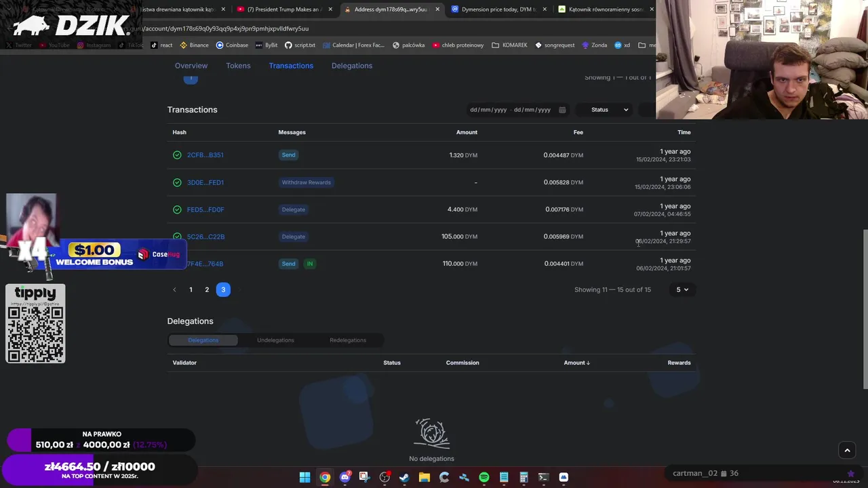Open the songrequest bookmark
Viewport: 868px width, 488px height.
pyautogui.click(x=555, y=45)
